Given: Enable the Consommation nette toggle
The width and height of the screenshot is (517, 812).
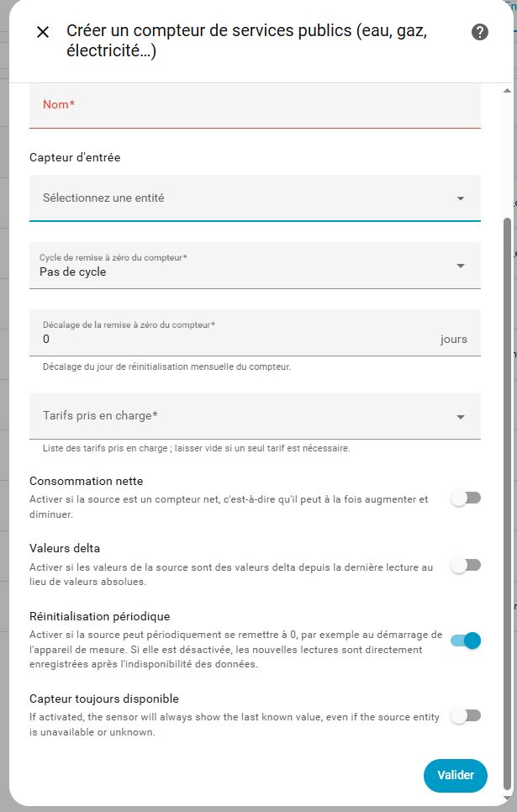Looking at the screenshot, I should (466, 498).
